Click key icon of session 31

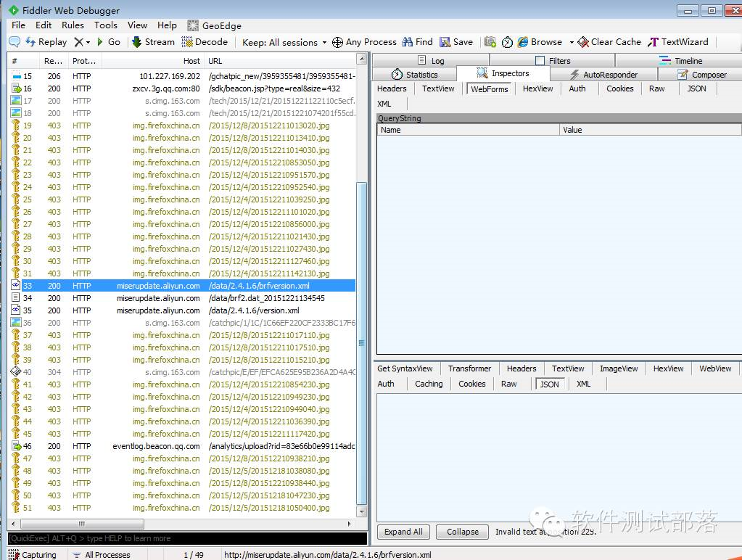click(x=16, y=273)
